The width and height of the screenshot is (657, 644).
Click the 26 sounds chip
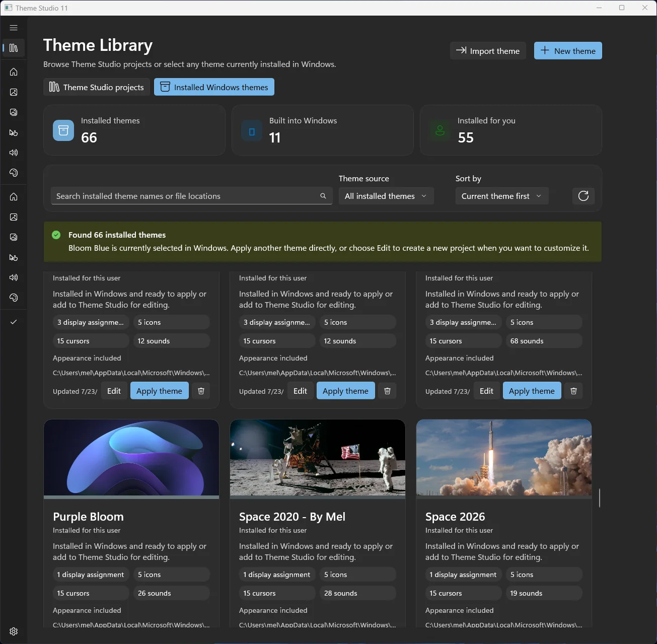pyautogui.click(x=171, y=593)
